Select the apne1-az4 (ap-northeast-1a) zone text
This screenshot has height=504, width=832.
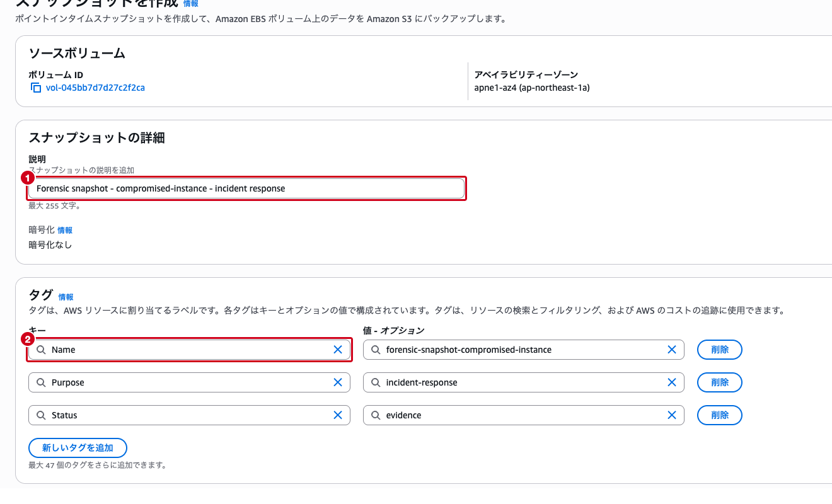[532, 88]
